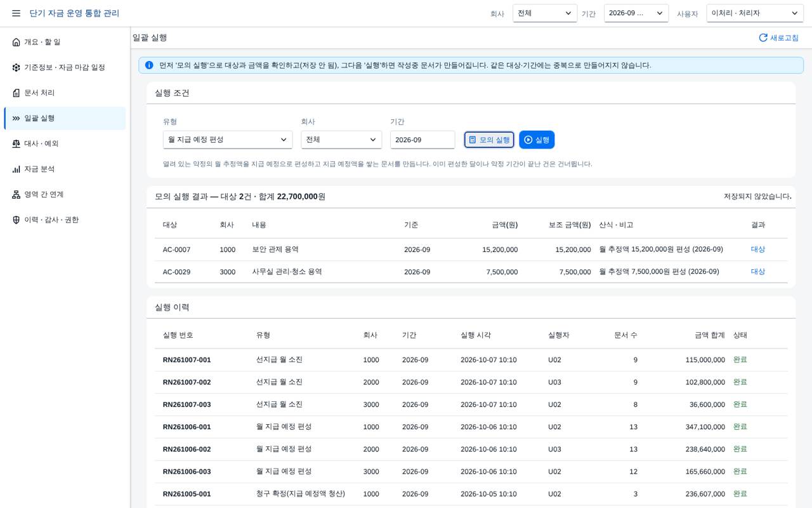Open the 사용자 dropdown showing 이처리 · 처리자
The image size is (812, 508).
[755, 13]
